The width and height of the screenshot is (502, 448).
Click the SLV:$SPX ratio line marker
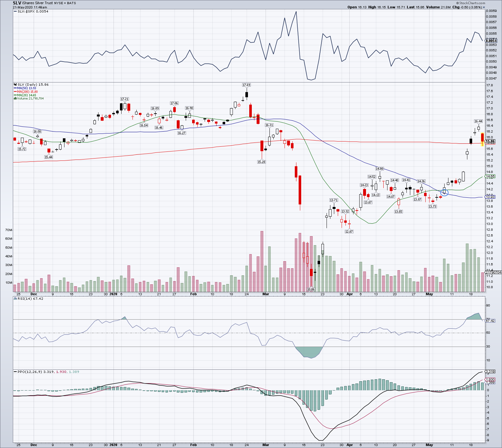tap(15, 12)
